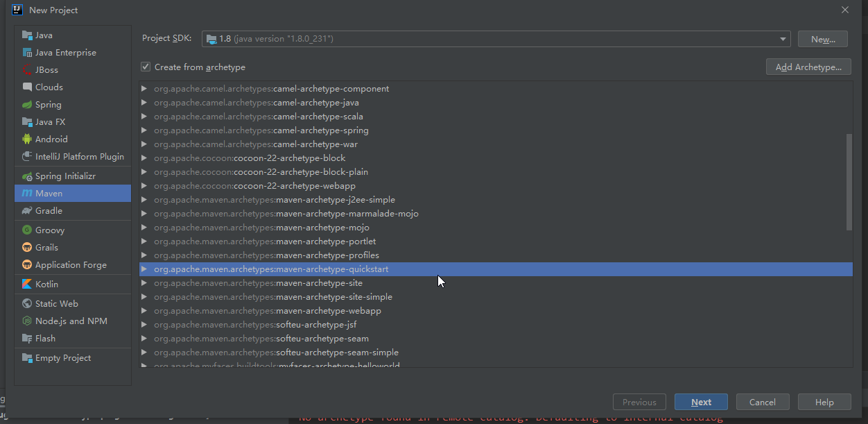Click Add Archetype... button

(809, 67)
